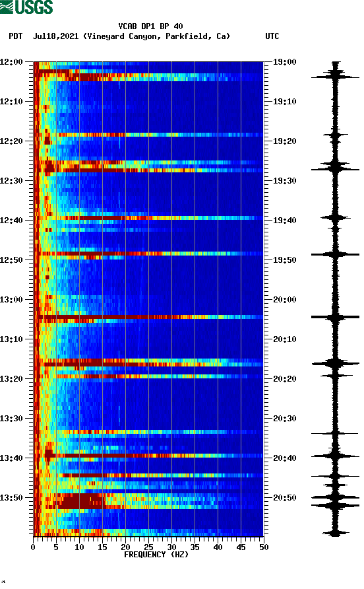Viewport: 364px width, 589px height.
Task: Click the 20:50 UTC time label
Action: (x=284, y=498)
